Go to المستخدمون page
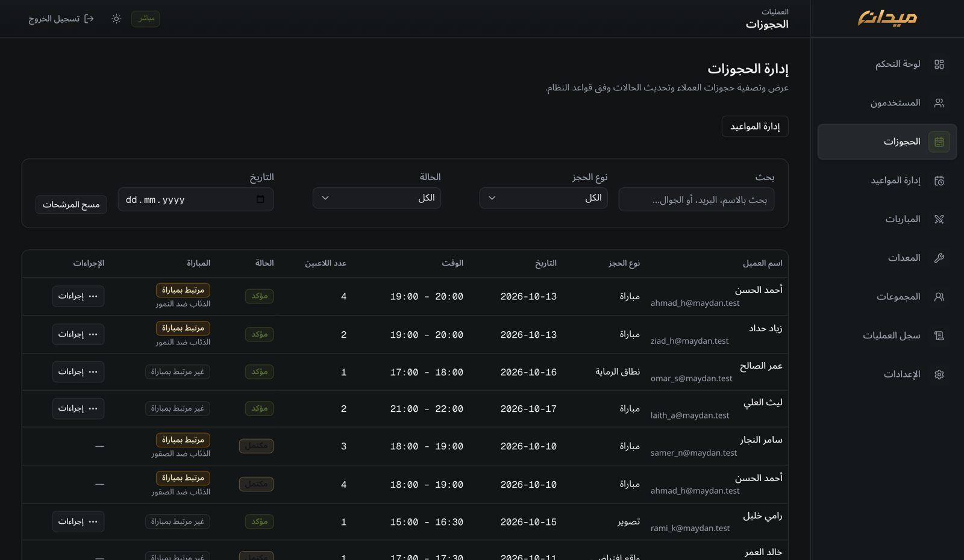 (x=887, y=103)
